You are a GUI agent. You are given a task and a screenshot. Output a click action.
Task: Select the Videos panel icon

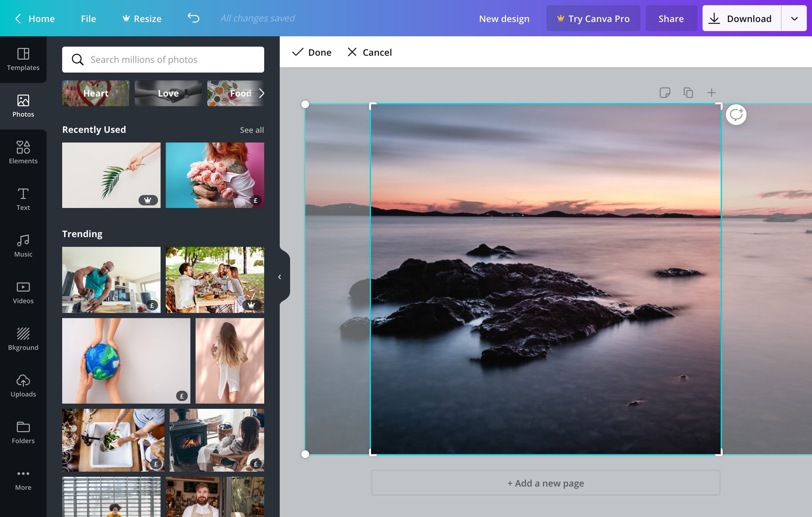click(23, 291)
